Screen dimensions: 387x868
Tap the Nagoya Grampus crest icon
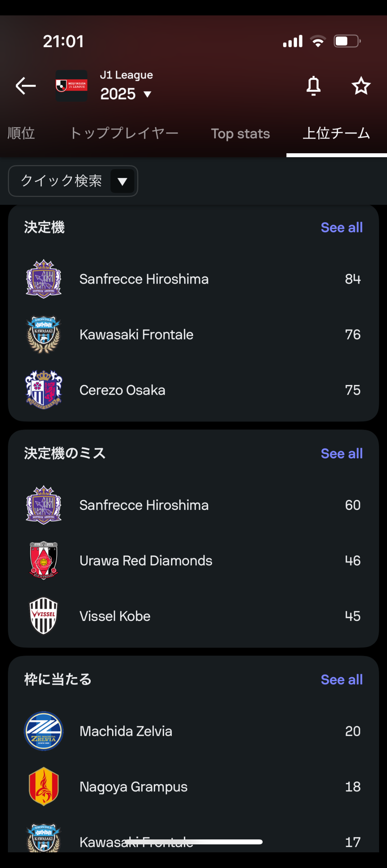point(44,787)
